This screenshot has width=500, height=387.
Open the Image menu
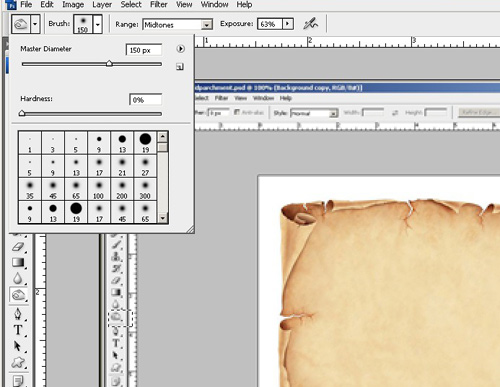(73, 5)
